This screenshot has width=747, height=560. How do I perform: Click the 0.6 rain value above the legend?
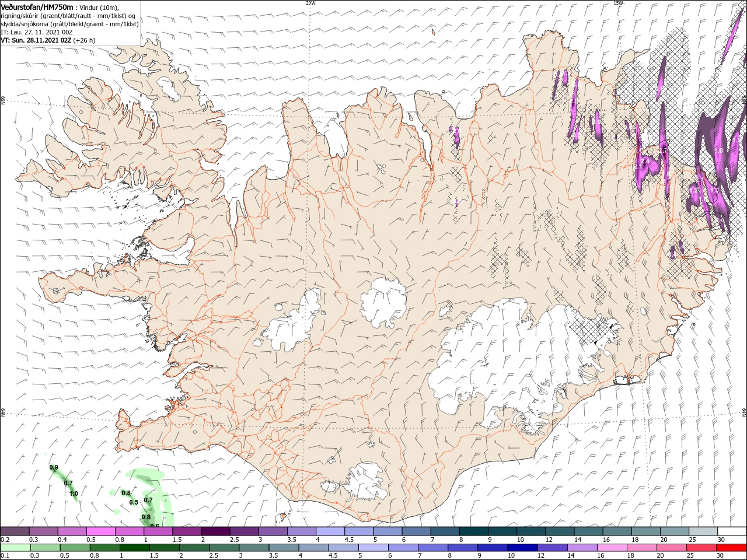point(155,526)
